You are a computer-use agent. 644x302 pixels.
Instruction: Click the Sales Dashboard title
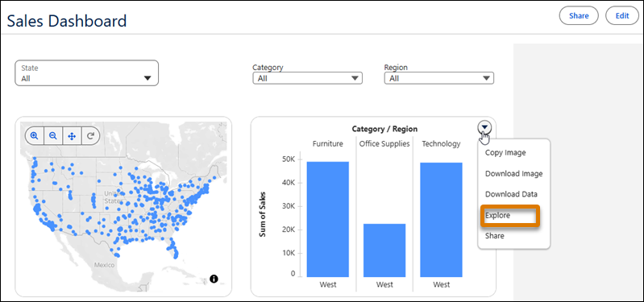pyautogui.click(x=67, y=20)
